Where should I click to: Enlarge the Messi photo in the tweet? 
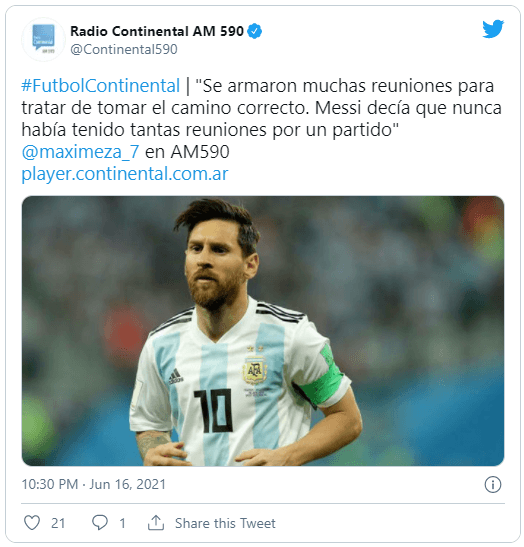tap(263, 331)
